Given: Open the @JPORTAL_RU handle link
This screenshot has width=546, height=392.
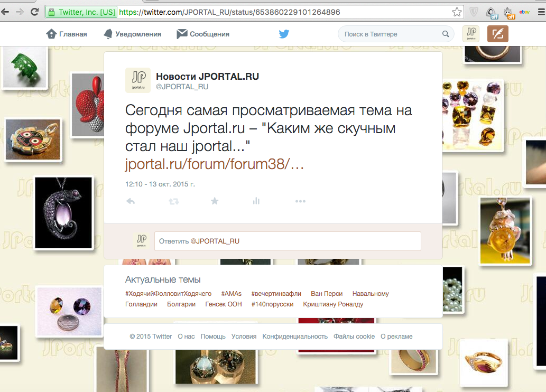Looking at the screenshot, I should [x=182, y=87].
